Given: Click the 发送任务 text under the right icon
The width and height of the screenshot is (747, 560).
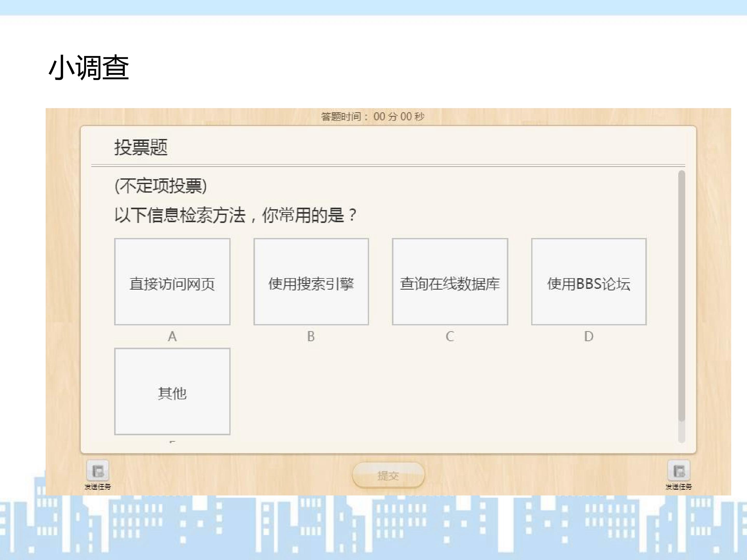Looking at the screenshot, I should 679,487.
